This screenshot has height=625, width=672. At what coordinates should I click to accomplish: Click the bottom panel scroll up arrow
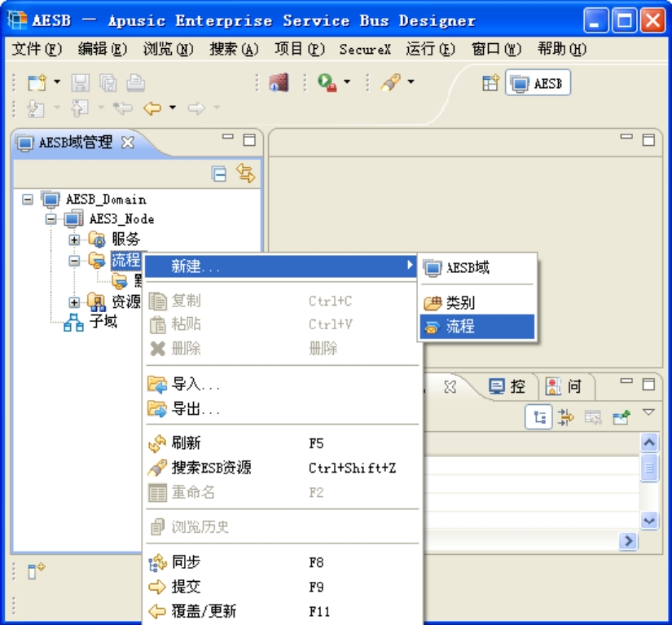pos(649,442)
